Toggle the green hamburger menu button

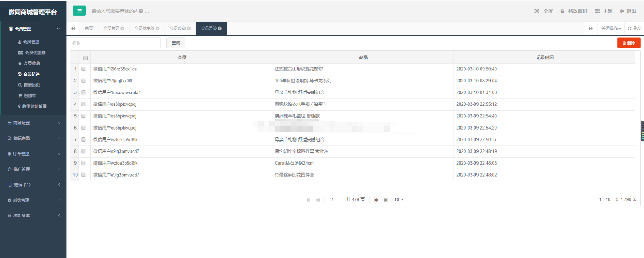79,11
